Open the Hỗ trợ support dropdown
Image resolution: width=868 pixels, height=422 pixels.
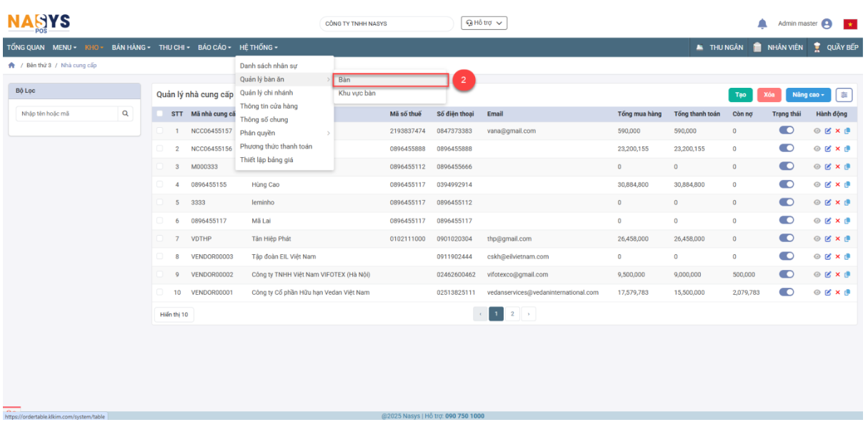pyautogui.click(x=484, y=23)
